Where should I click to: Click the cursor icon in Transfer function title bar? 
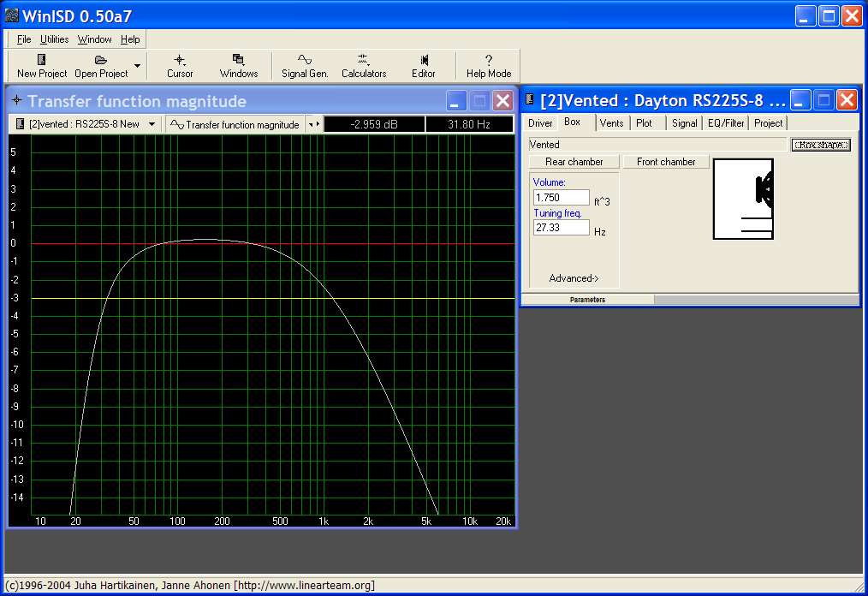point(16,100)
